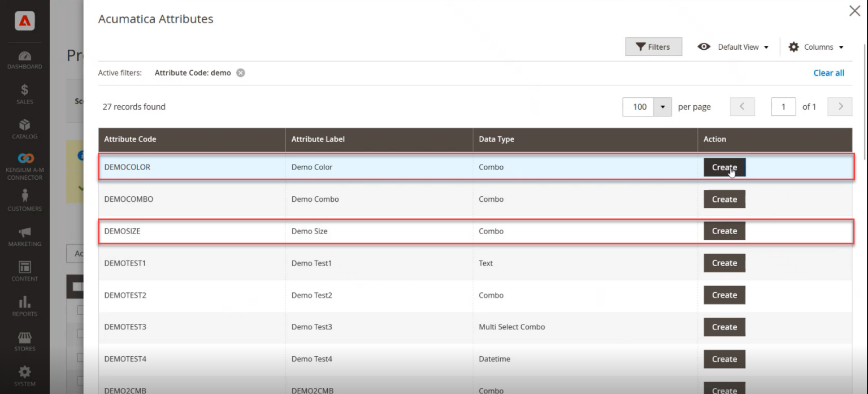The image size is (868, 394).
Task: Open the Dashboard sidebar icon
Action: pyautogui.click(x=25, y=60)
